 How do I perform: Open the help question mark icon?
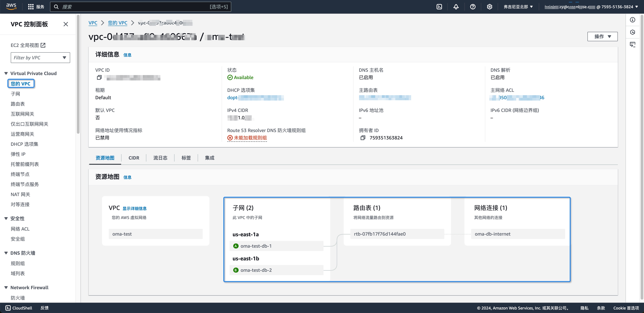[x=473, y=7]
